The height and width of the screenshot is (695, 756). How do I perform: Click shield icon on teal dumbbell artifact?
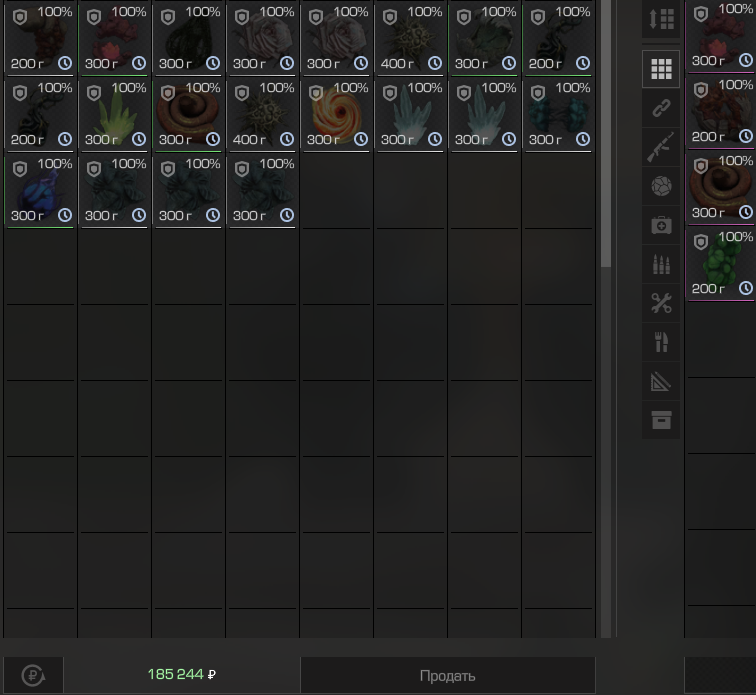[538, 93]
